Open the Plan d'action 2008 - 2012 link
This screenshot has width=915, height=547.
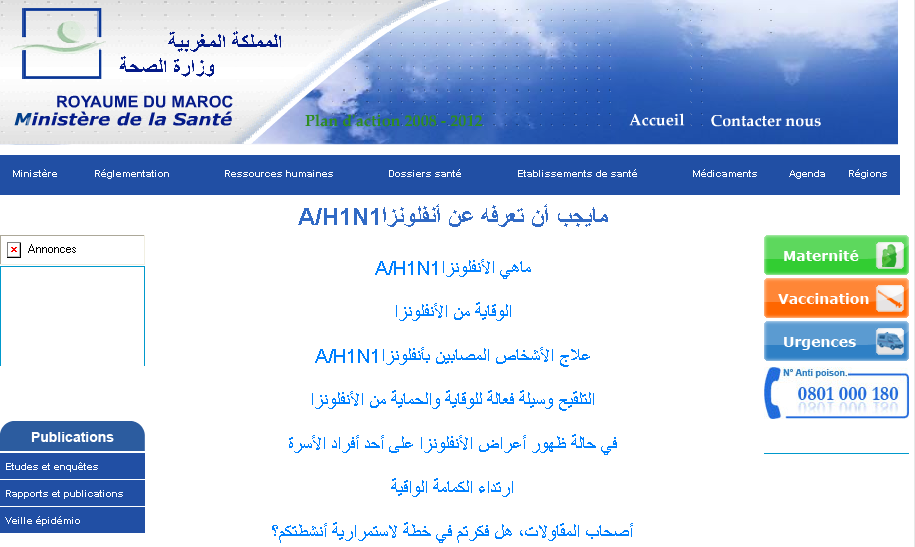coord(394,121)
